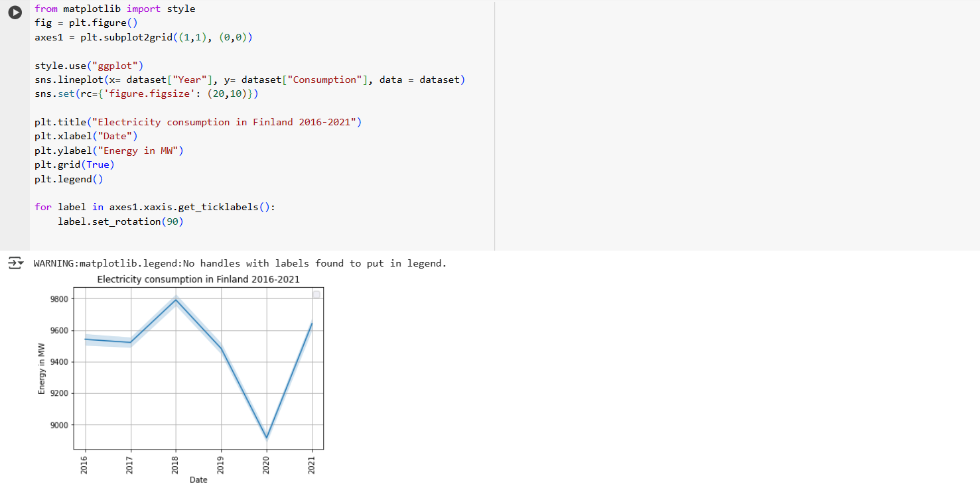Click the 2020 minimum point on line

pyautogui.click(x=267, y=438)
